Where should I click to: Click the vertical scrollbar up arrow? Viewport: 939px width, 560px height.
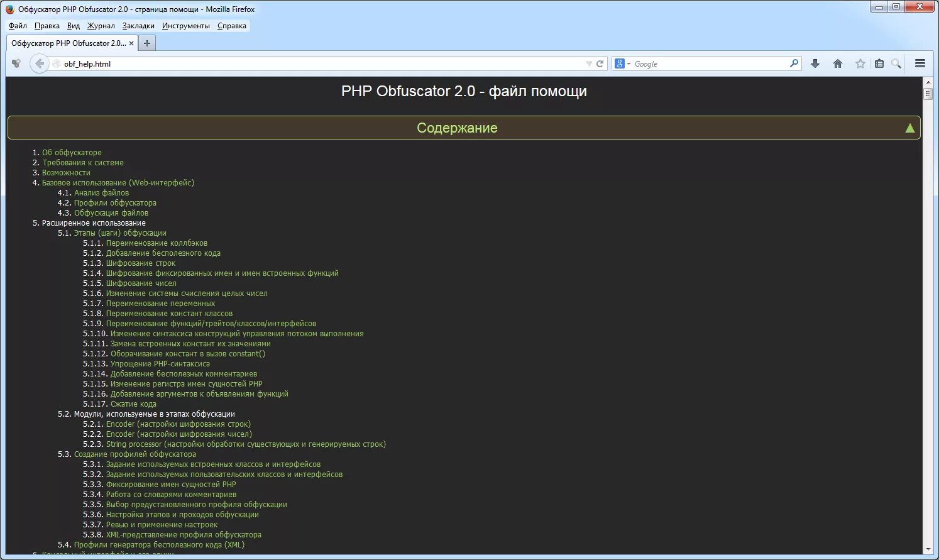pos(928,82)
